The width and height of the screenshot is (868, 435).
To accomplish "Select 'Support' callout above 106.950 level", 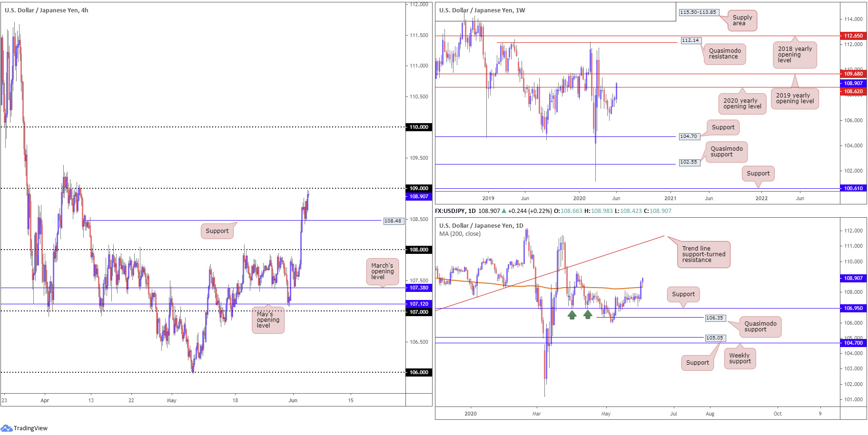I will tap(683, 294).
